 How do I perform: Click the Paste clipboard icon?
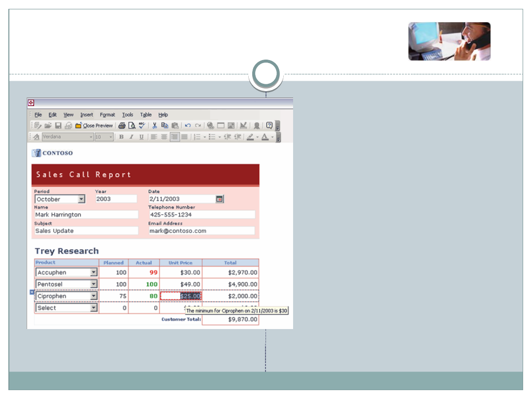tap(174, 126)
